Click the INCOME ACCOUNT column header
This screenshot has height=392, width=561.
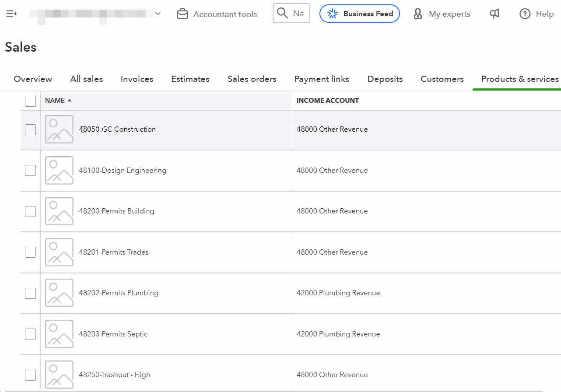coord(327,101)
